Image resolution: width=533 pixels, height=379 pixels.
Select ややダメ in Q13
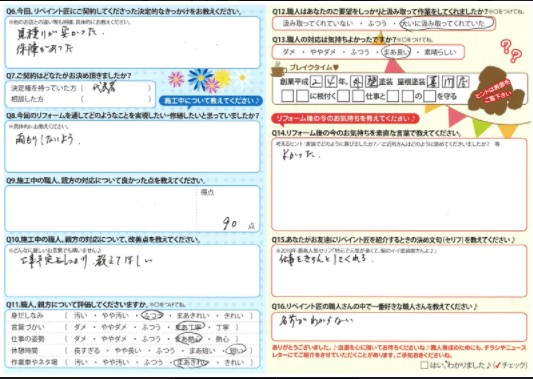pos(323,52)
